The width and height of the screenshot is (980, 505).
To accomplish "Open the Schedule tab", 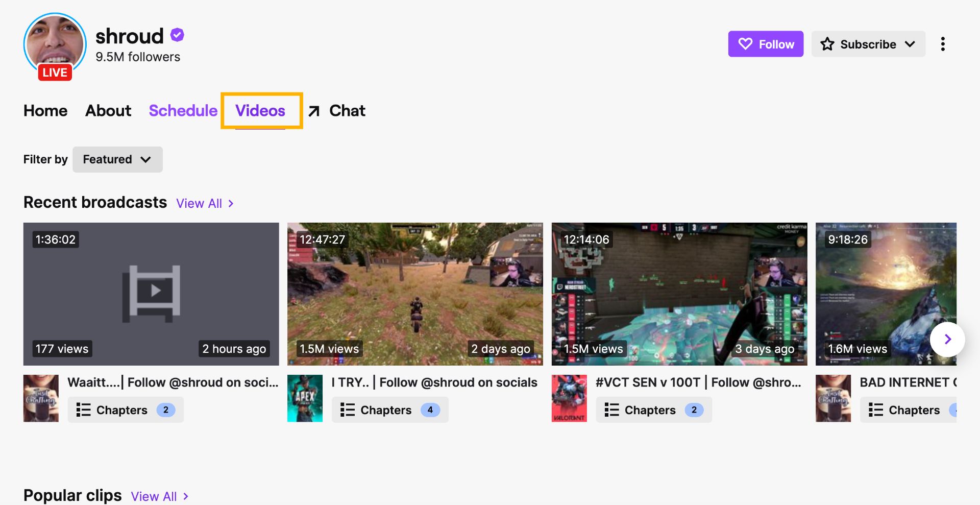I will 183,111.
